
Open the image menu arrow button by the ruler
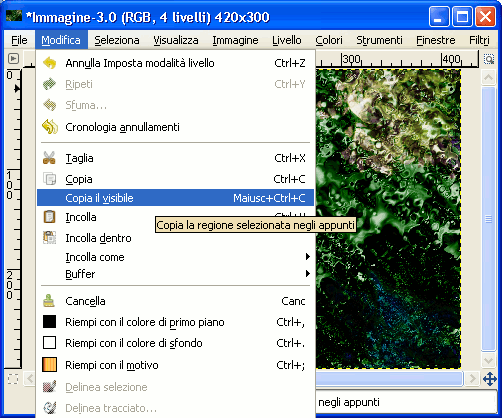[13, 59]
